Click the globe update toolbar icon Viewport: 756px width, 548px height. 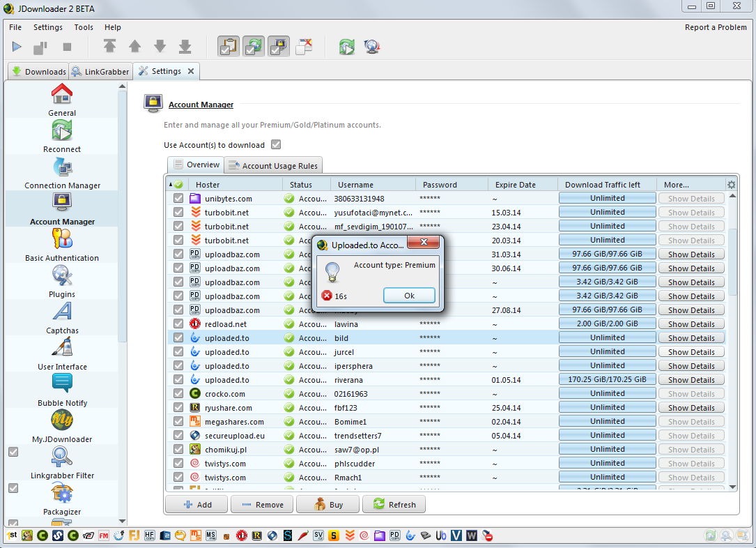click(372, 47)
